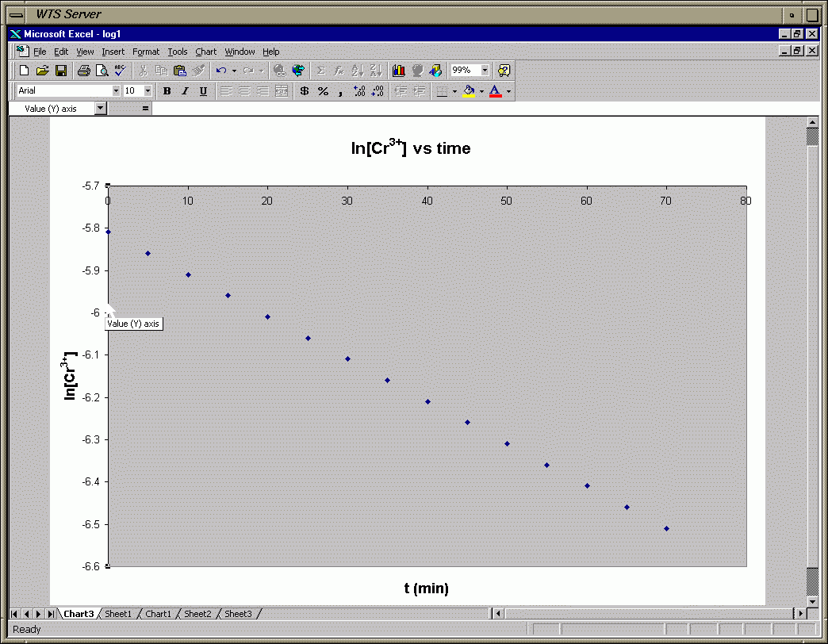
Task: Open the Office Assistant help icon
Action: pyautogui.click(x=504, y=71)
